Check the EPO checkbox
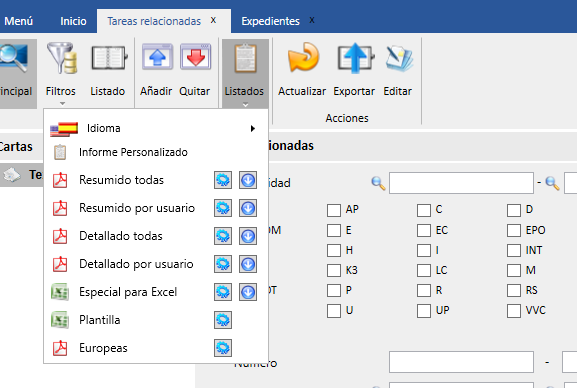The image size is (577, 388). 514,230
